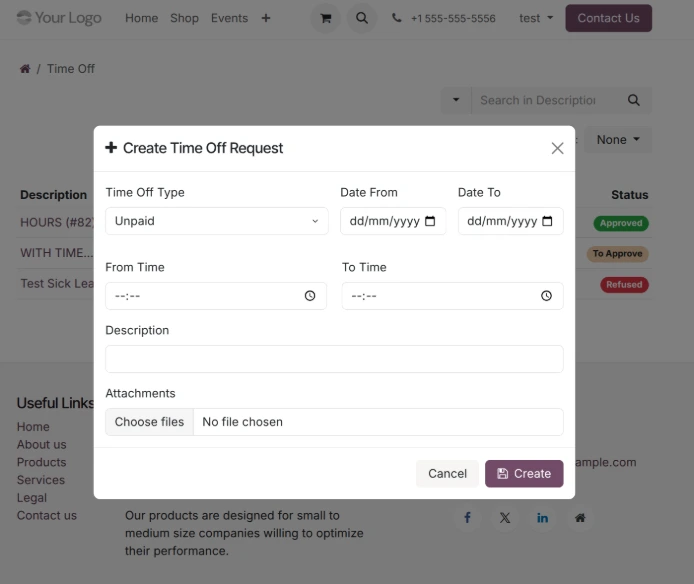The width and height of the screenshot is (694, 584).
Task: Click the From Time clock icon
Action: [x=310, y=296]
